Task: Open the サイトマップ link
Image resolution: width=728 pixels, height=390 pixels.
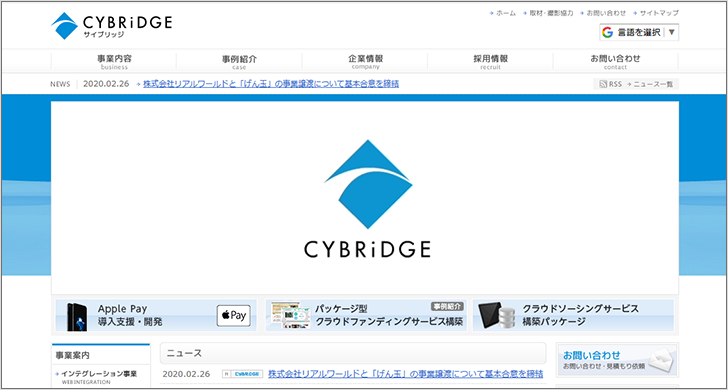Action: (659, 13)
